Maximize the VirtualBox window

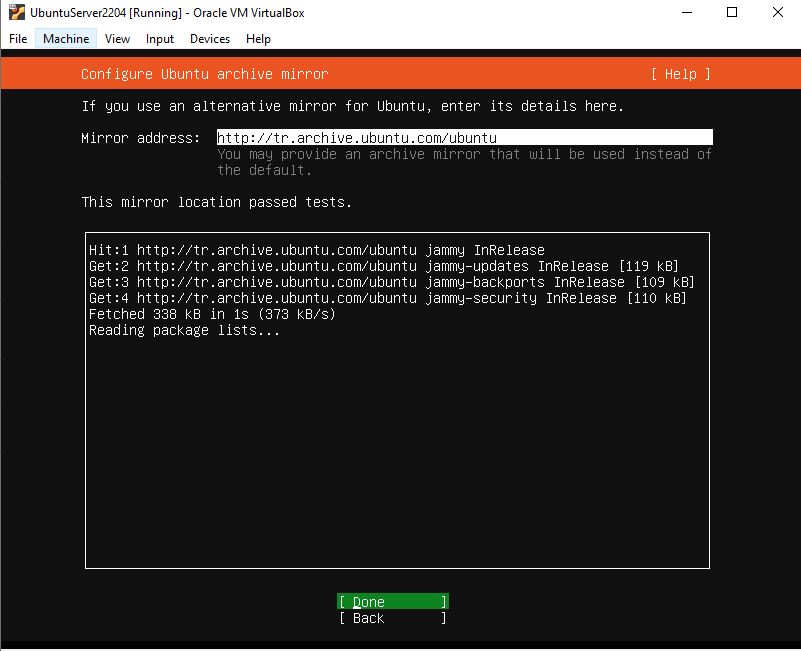pyautogui.click(x=732, y=12)
